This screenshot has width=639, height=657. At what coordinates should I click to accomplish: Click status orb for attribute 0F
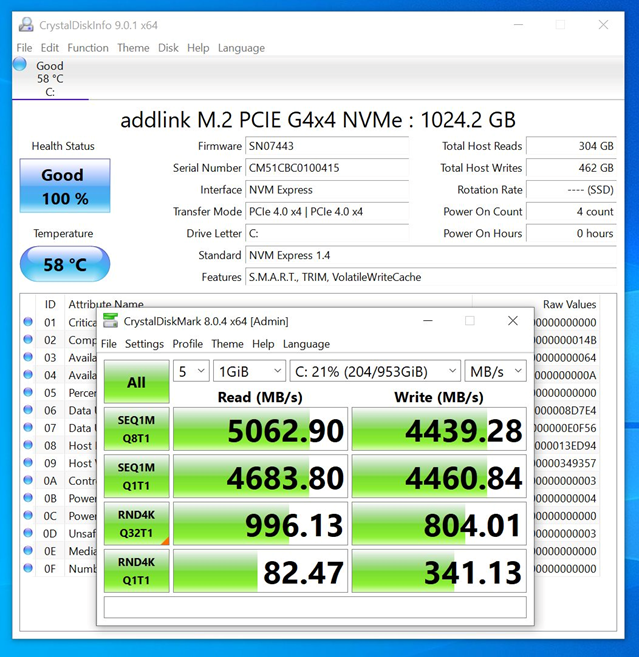tap(28, 568)
